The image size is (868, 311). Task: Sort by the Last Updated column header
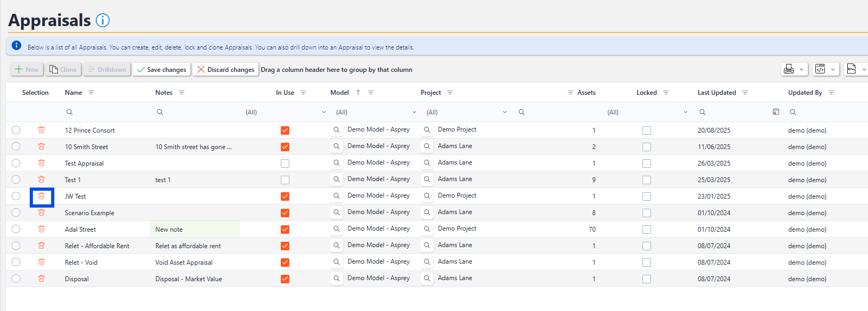tap(716, 93)
